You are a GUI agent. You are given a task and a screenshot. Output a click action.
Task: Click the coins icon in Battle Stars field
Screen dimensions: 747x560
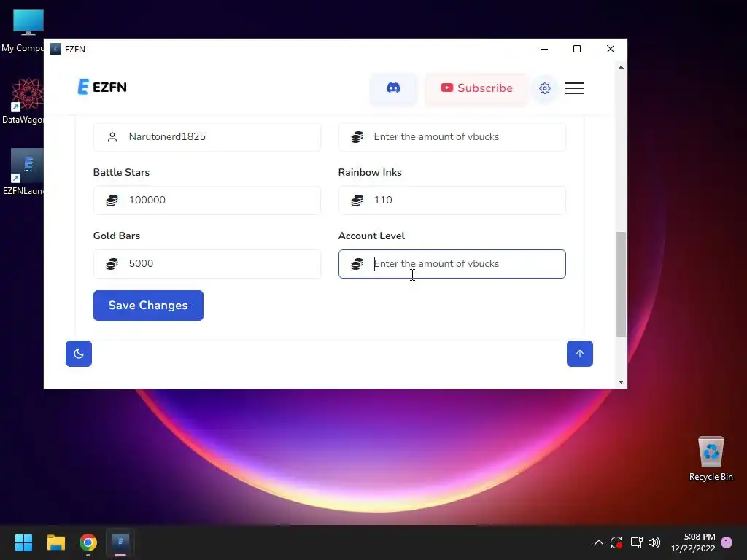112,200
